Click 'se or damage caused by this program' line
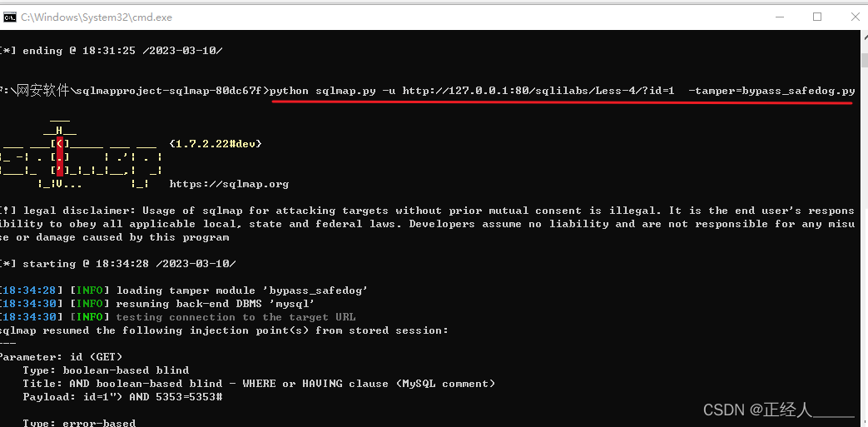The height and width of the screenshot is (427, 868). click(x=115, y=237)
